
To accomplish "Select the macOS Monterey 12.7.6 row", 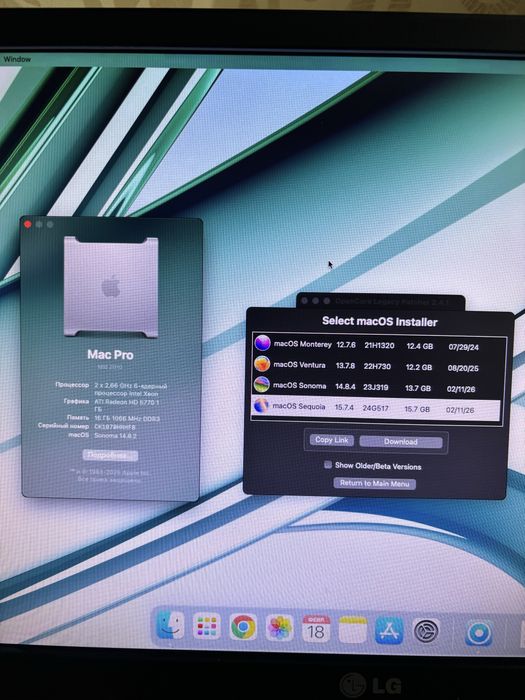I will 379,345.
